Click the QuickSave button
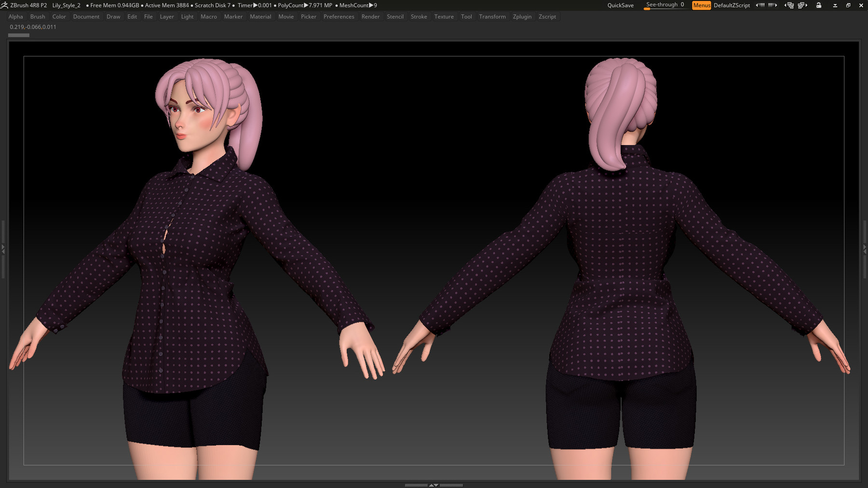The height and width of the screenshot is (488, 868). click(621, 5)
